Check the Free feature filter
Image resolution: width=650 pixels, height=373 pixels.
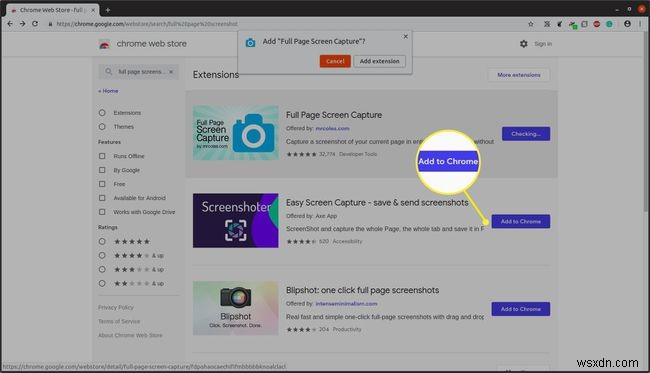[x=102, y=184]
